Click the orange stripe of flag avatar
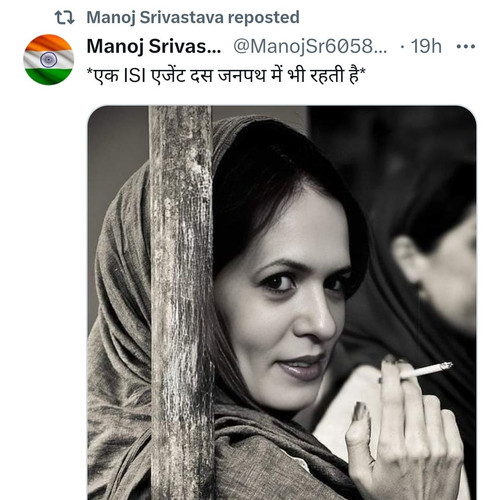This screenshot has height=500, width=500. click(49, 42)
